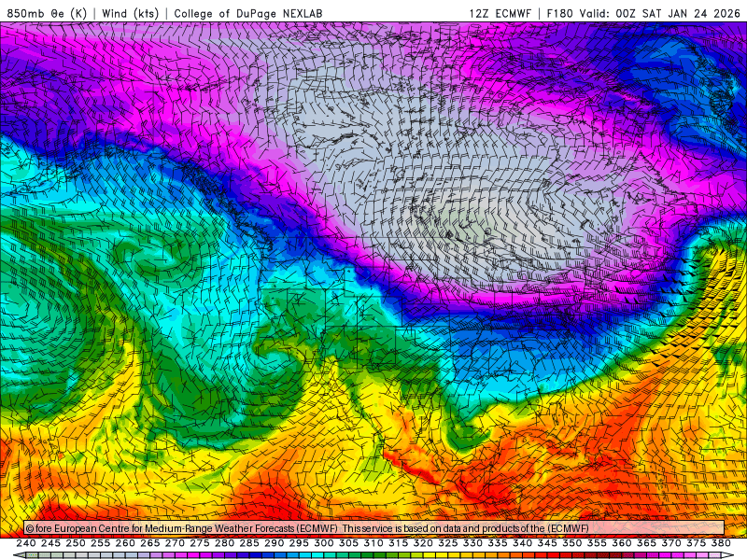747x560 pixels.
Task: Click the 270 value on the color scale
Action: tap(175, 543)
